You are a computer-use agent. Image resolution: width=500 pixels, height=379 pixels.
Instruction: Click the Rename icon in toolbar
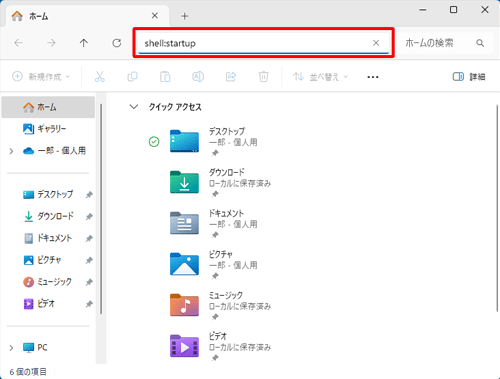[198, 77]
